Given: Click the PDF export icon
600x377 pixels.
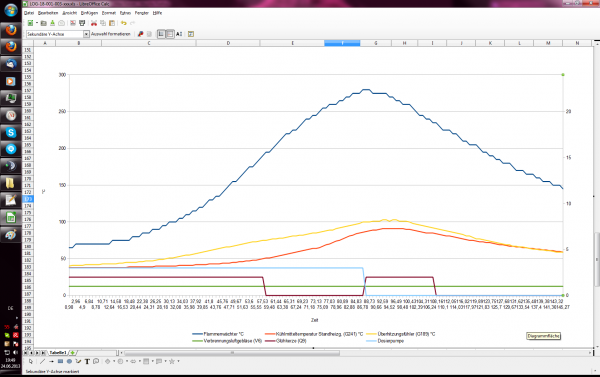Looking at the screenshot, I should click(x=73, y=23).
